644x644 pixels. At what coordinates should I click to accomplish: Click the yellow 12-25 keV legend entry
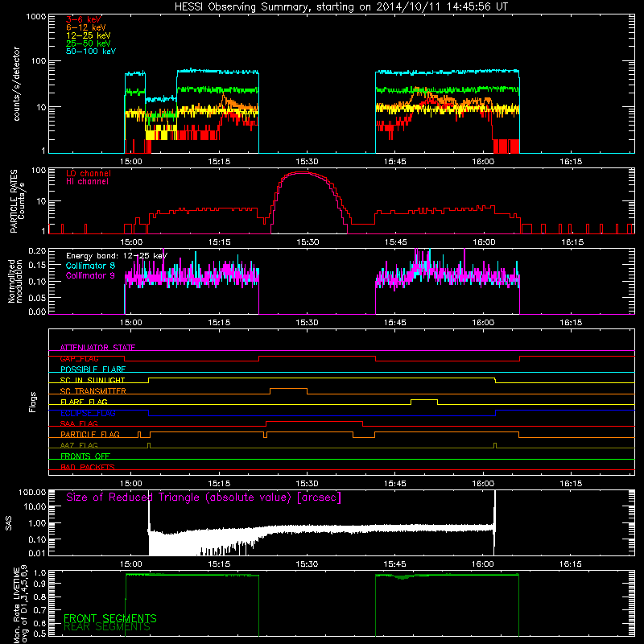89,35
